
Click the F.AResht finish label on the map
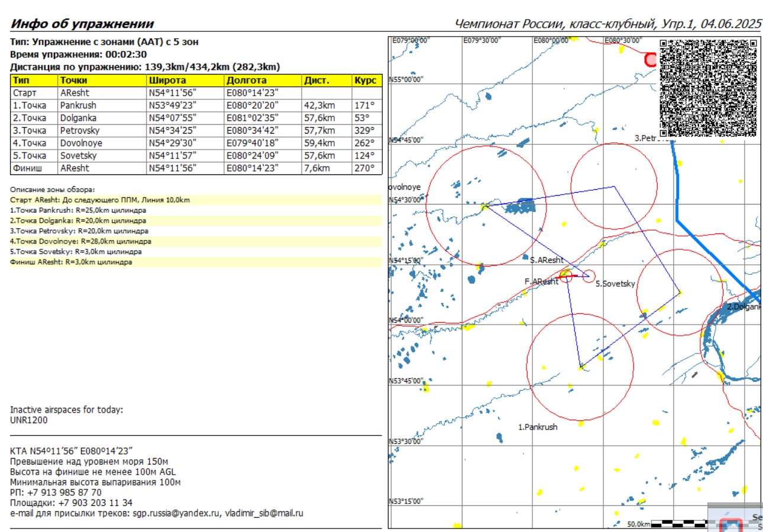[x=541, y=282]
